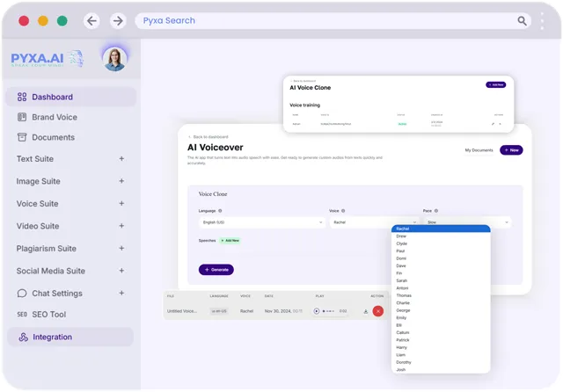The image size is (563, 392).
Task: Choose Emily in the voice list
Action: coord(441,318)
